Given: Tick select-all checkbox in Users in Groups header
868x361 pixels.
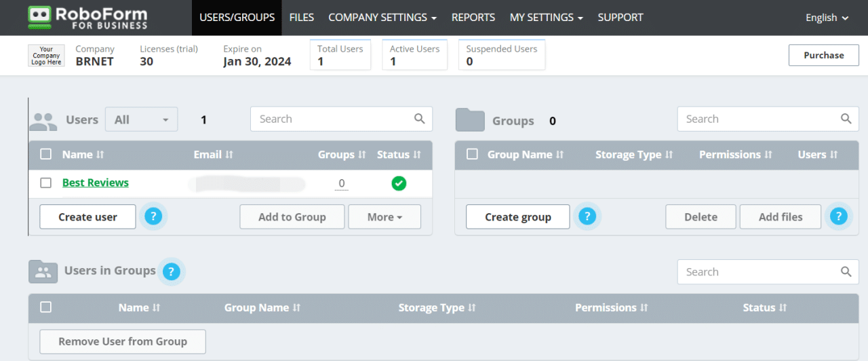Looking at the screenshot, I should [45, 307].
